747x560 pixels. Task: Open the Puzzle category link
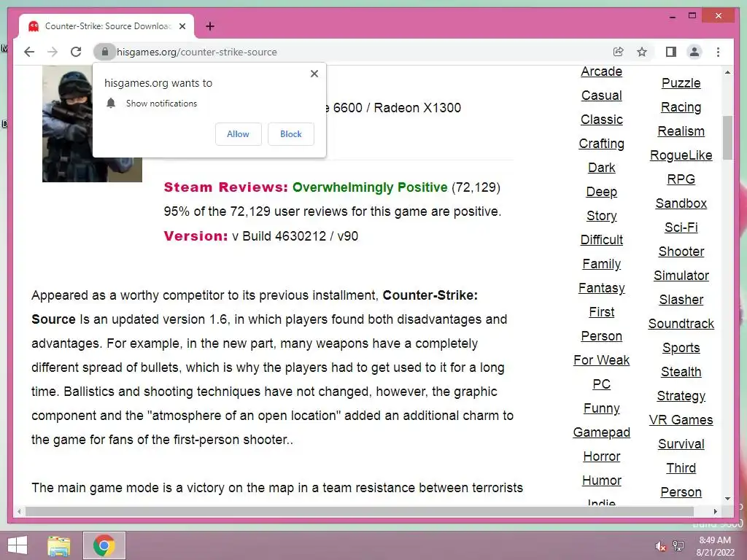pyautogui.click(x=681, y=83)
